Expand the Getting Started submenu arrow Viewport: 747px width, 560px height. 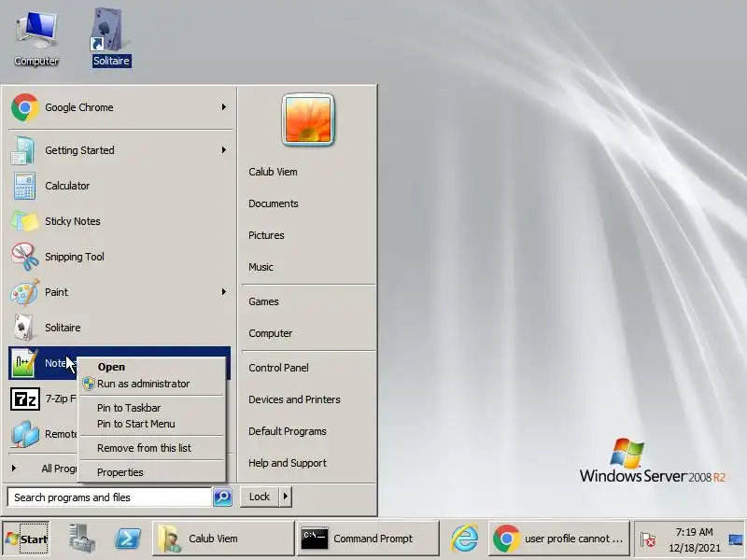(223, 150)
